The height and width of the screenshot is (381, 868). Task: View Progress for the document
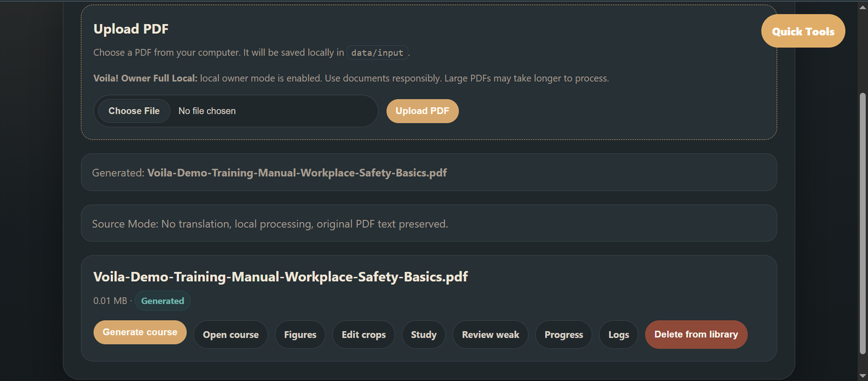(564, 335)
